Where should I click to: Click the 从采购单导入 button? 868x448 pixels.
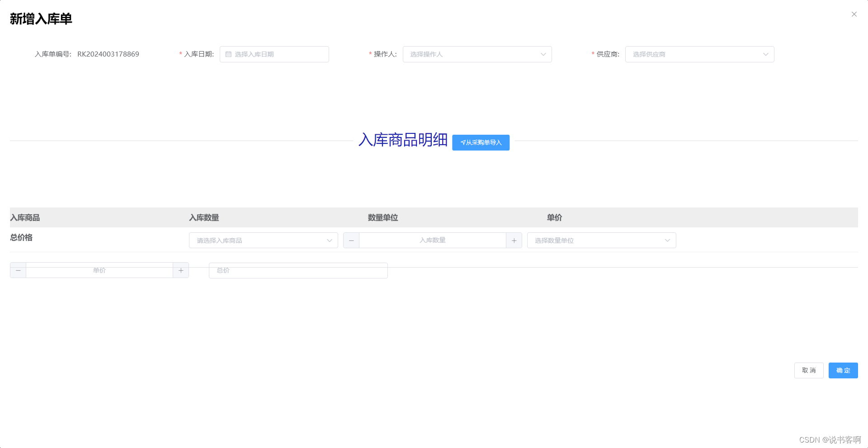coord(481,142)
